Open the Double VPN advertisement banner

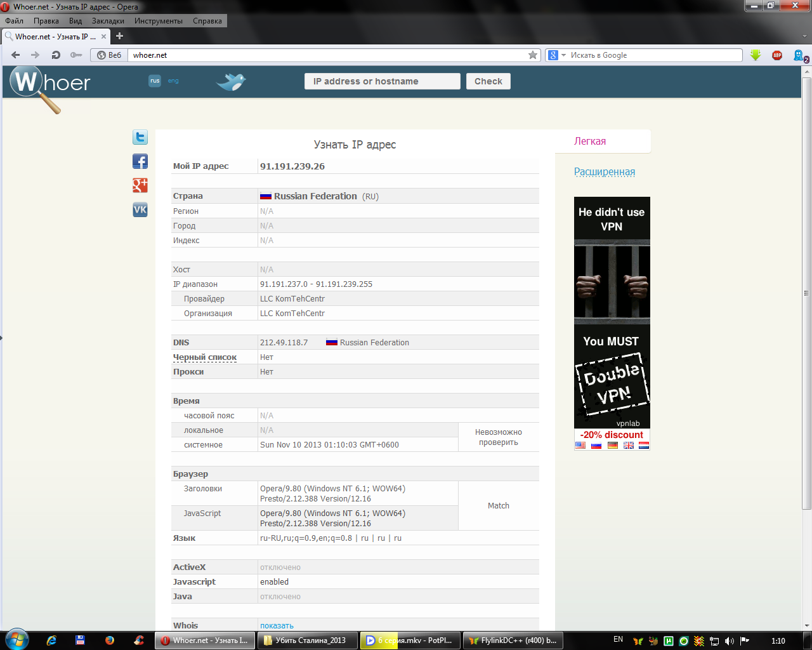(612, 324)
